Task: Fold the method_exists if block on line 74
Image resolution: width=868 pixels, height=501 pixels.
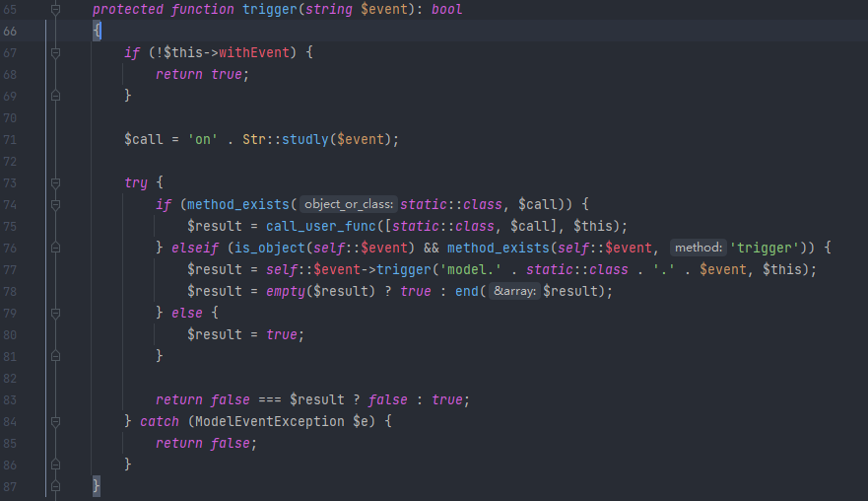Action: [x=56, y=205]
